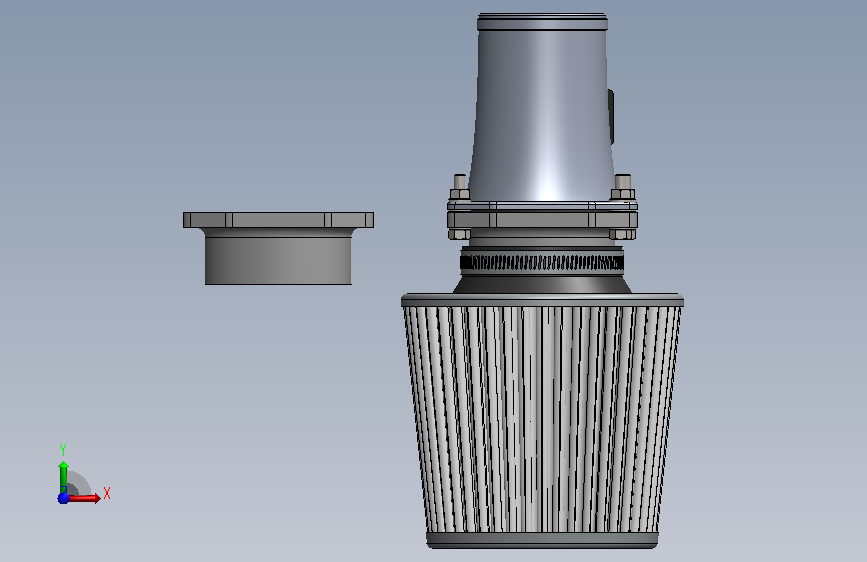Image resolution: width=867 pixels, height=562 pixels.
Task: Click the green Y axis arrow of the triad
Action: (x=63, y=476)
